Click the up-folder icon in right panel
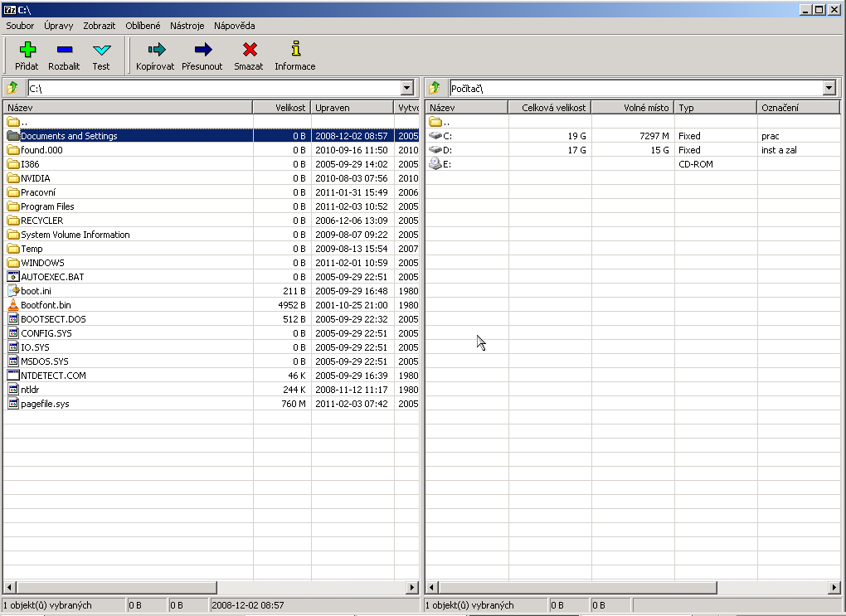The width and height of the screenshot is (846, 616). coord(435,88)
